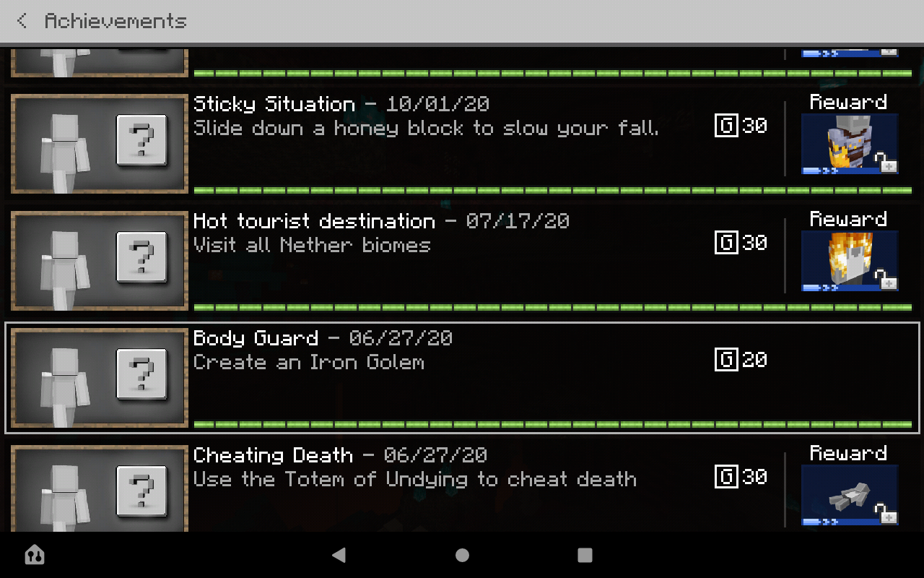Tap the Android recent apps square button
This screenshot has width=924, height=578.
point(585,555)
